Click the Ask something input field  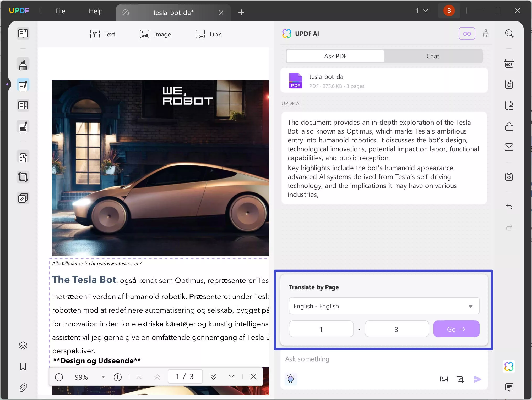click(x=367, y=359)
